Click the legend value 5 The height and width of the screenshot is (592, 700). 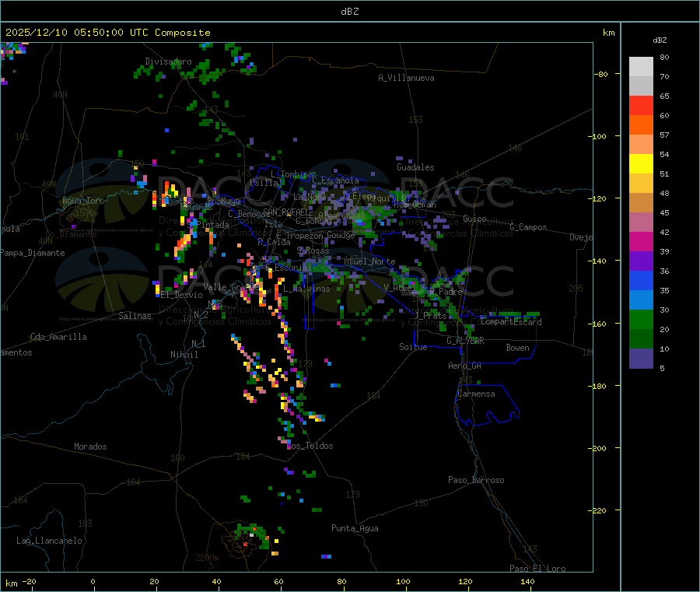click(662, 368)
